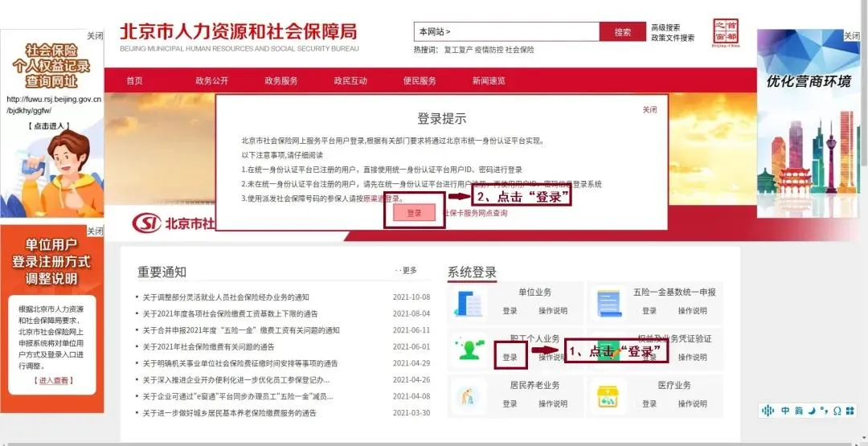The height and width of the screenshot is (446, 868).
Task: Open the 首页 navigation tab
Action: click(x=134, y=81)
